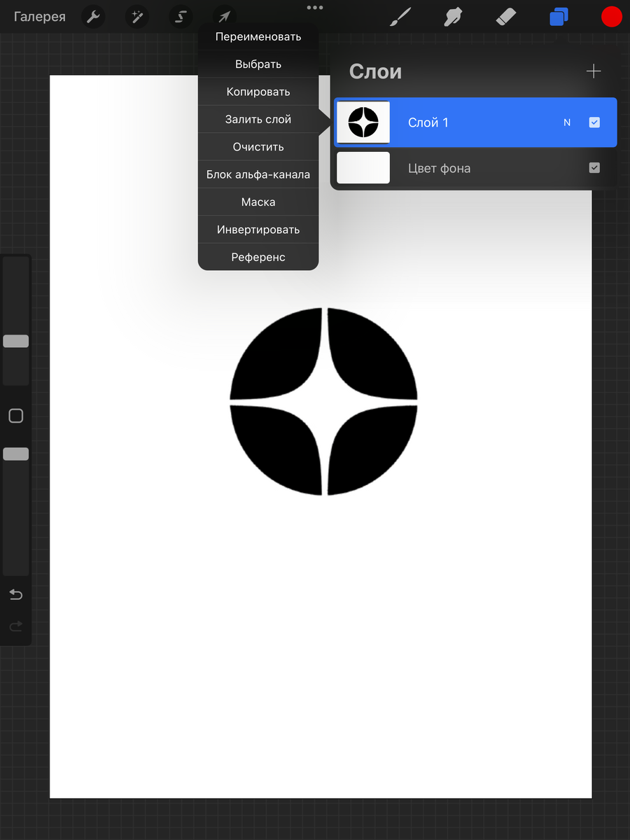The height and width of the screenshot is (840, 630).
Task: Click the Слой 1 layer thumbnail
Action: [363, 122]
